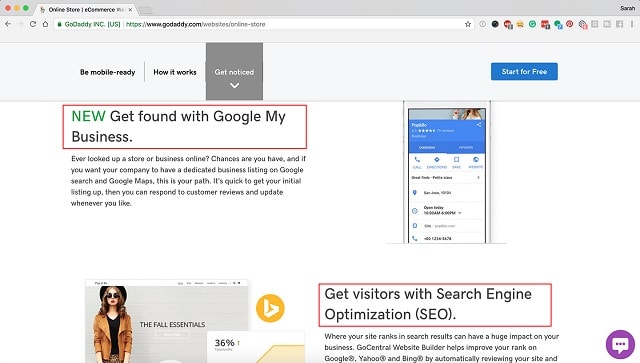
Task: Select the Get noticed nav item
Action: coord(234,71)
